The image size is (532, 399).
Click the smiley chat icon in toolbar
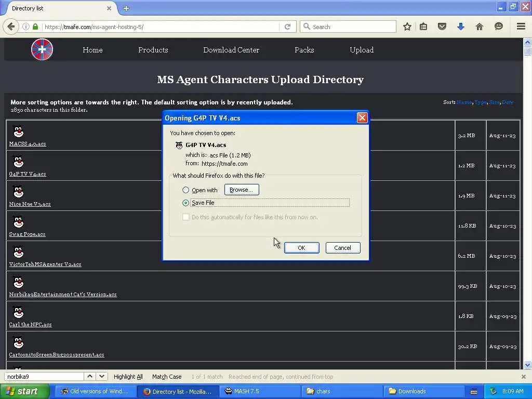pos(498,26)
